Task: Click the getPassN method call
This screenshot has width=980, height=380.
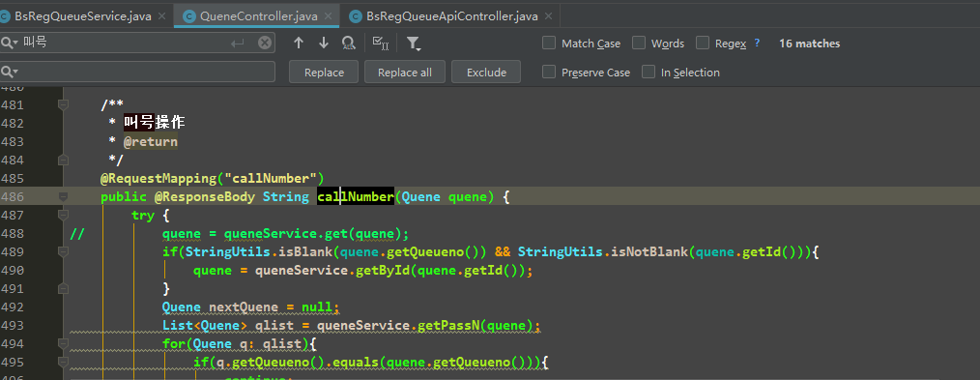Action: (x=448, y=326)
